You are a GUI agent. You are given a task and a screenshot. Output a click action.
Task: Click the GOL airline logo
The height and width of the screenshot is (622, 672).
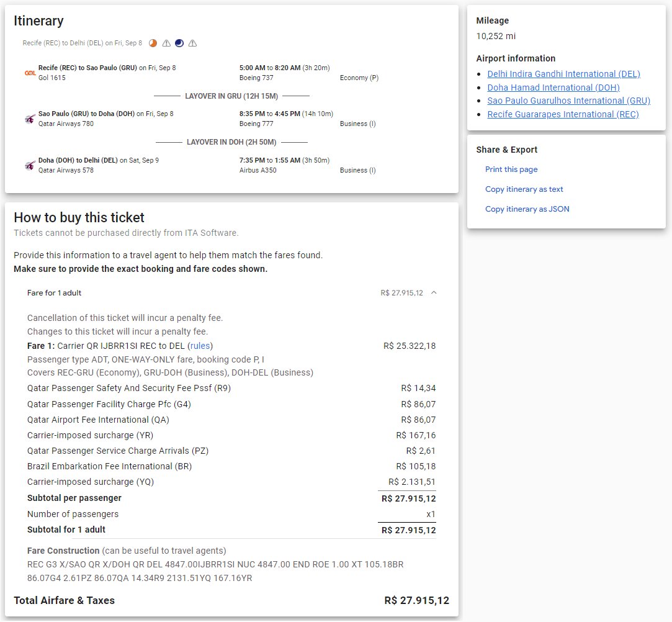click(30, 73)
